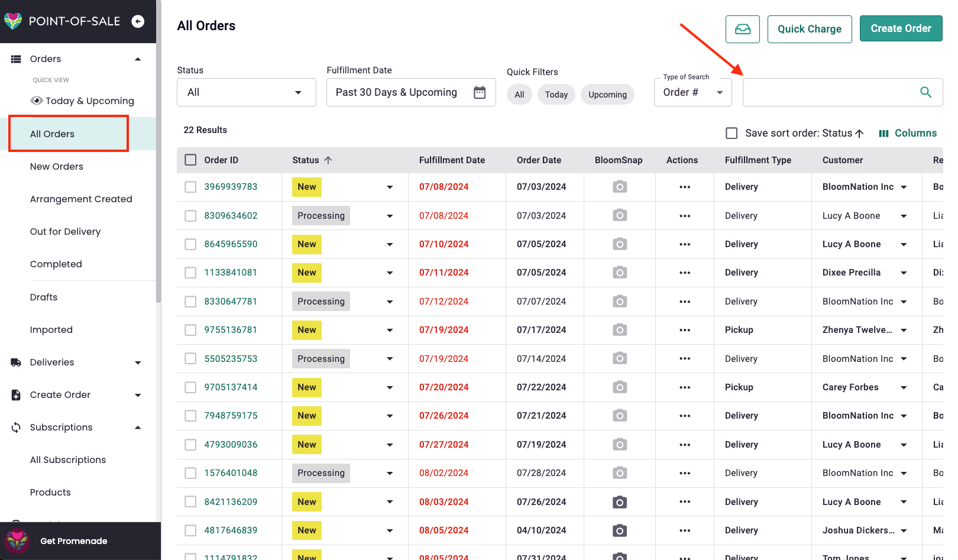This screenshot has height=560, width=958.
Task: Open the Status filter dropdown
Action: (247, 92)
